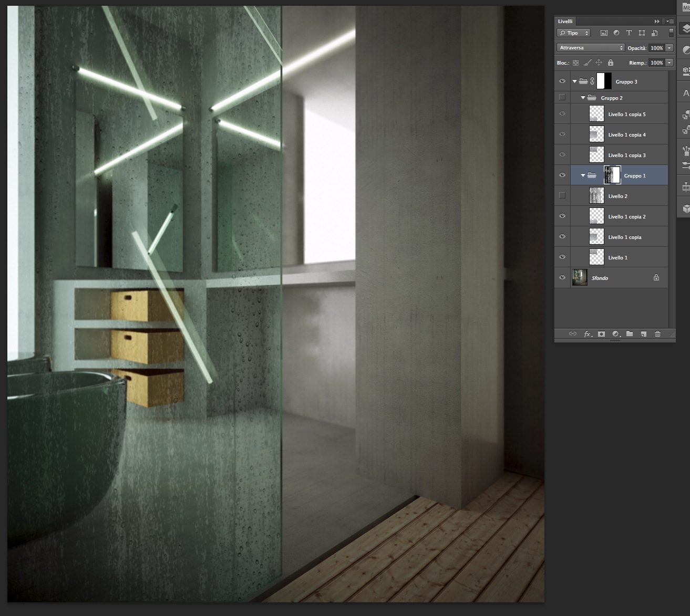Collapse the Gruppo 1 group triangle
The image size is (690, 616).
pos(583,175)
